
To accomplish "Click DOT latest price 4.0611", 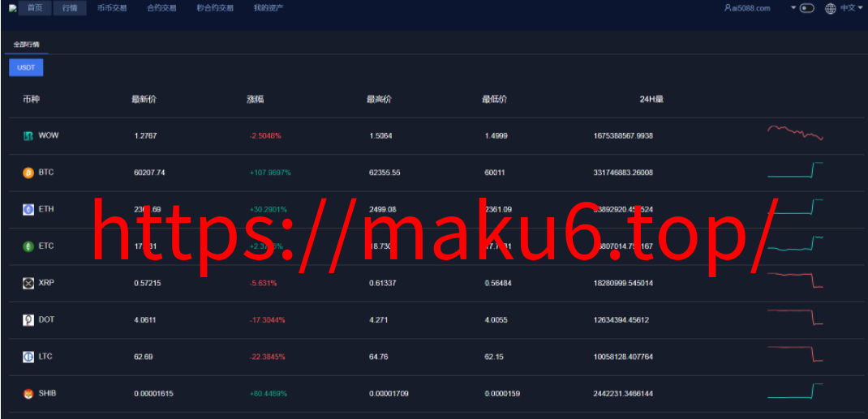I will point(145,320).
